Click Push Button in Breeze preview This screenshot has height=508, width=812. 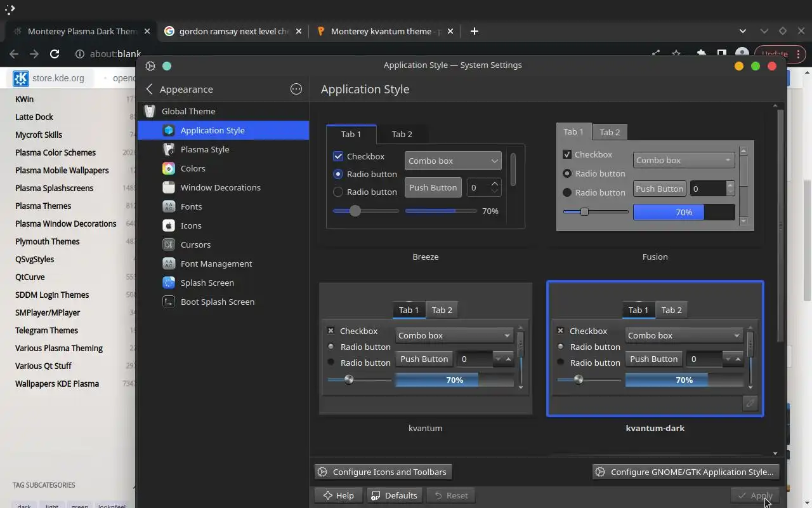(433, 187)
